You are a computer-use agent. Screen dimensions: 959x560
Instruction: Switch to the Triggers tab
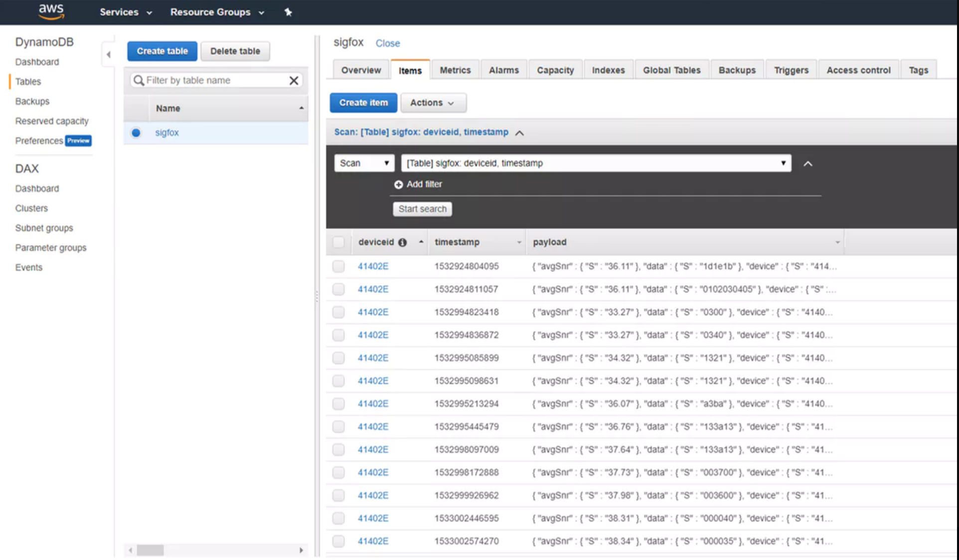[x=791, y=70]
